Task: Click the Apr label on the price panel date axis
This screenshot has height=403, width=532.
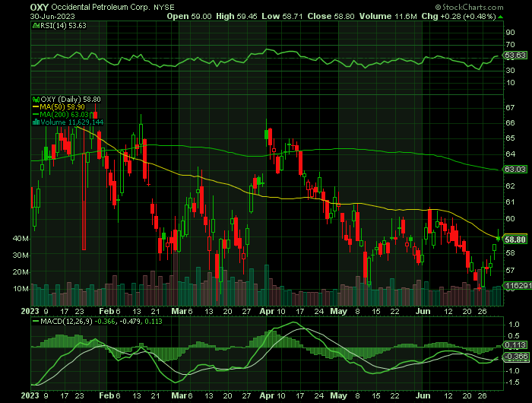Action: [267, 311]
